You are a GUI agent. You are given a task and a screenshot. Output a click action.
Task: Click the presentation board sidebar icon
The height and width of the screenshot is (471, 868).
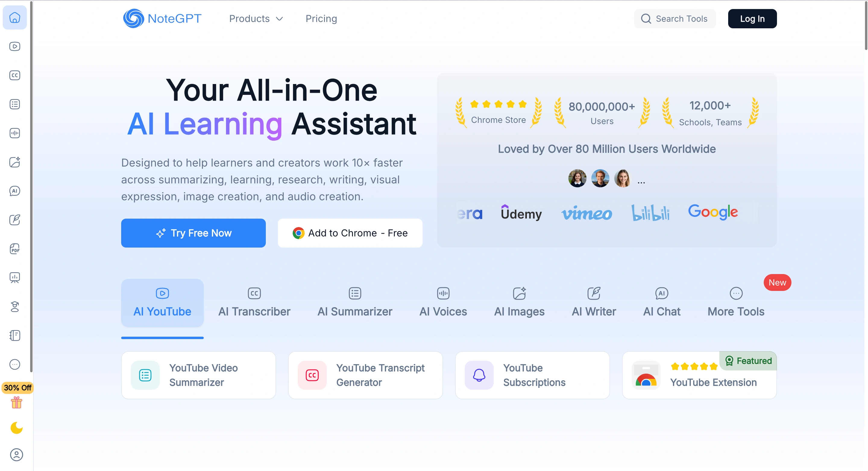coord(14,278)
